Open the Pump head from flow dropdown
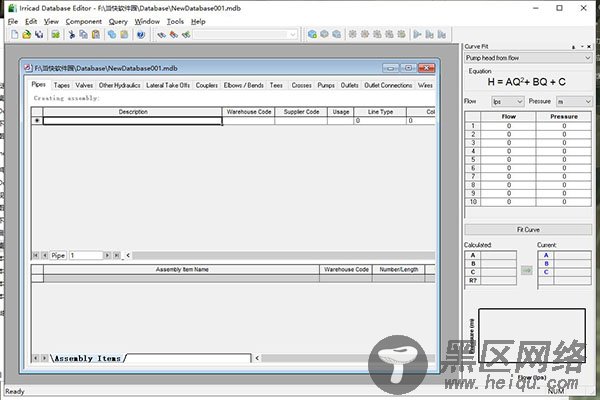The height and width of the screenshot is (400, 600). coord(587,58)
